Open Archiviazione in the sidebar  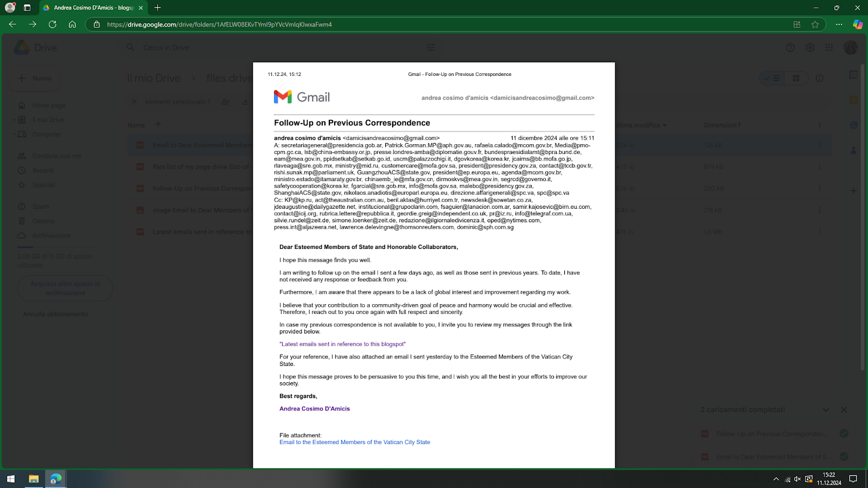(x=52, y=235)
